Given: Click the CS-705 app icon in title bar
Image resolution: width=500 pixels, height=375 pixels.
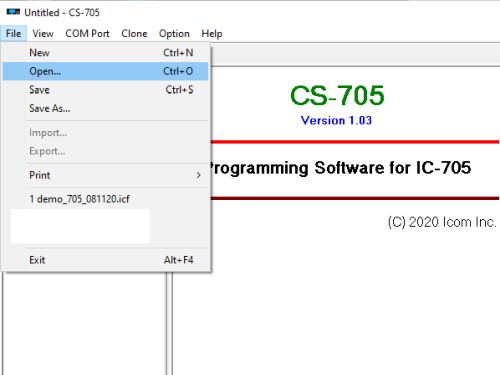Looking at the screenshot, I should (13, 12).
